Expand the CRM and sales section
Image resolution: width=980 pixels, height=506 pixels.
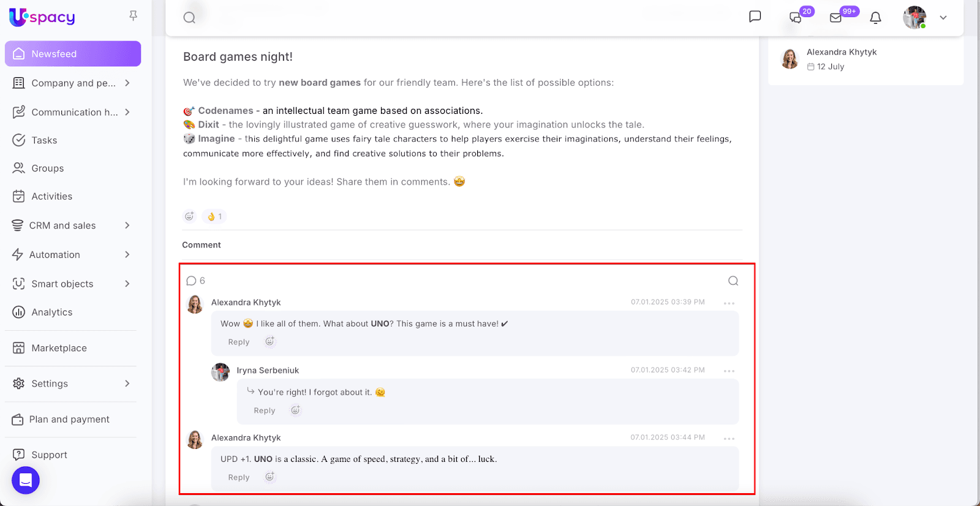coord(127,225)
